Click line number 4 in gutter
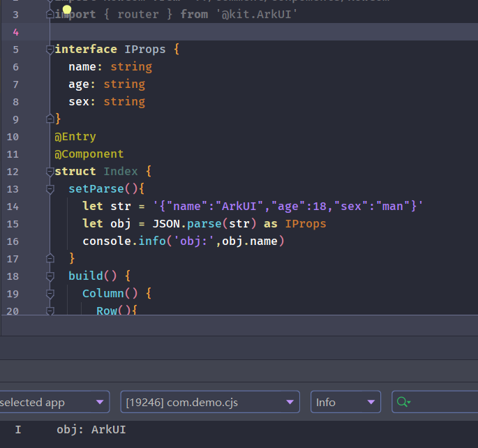 click(16, 32)
